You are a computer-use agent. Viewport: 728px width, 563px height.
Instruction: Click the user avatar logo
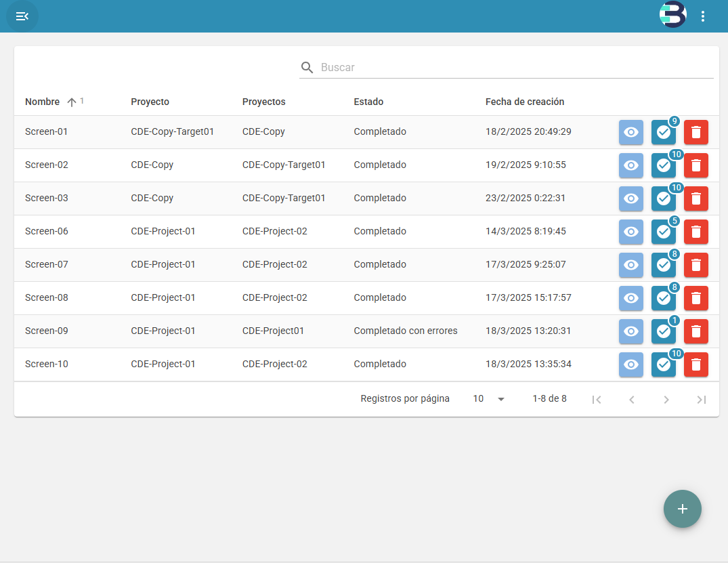[672, 16]
